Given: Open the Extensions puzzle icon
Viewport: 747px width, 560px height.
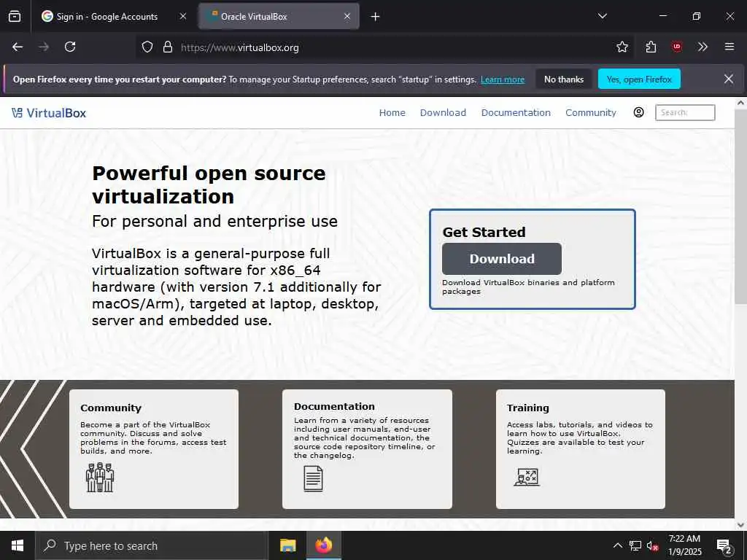Looking at the screenshot, I should pos(651,47).
